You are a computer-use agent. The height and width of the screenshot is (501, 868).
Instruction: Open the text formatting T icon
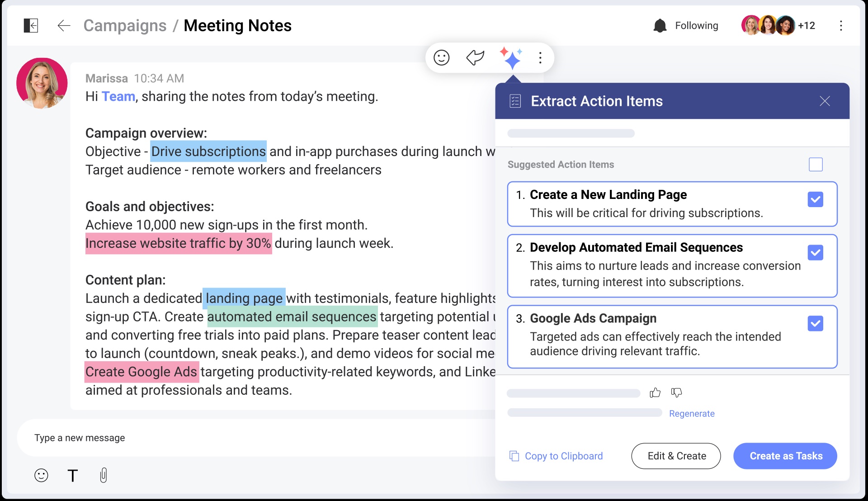[x=72, y=475]
